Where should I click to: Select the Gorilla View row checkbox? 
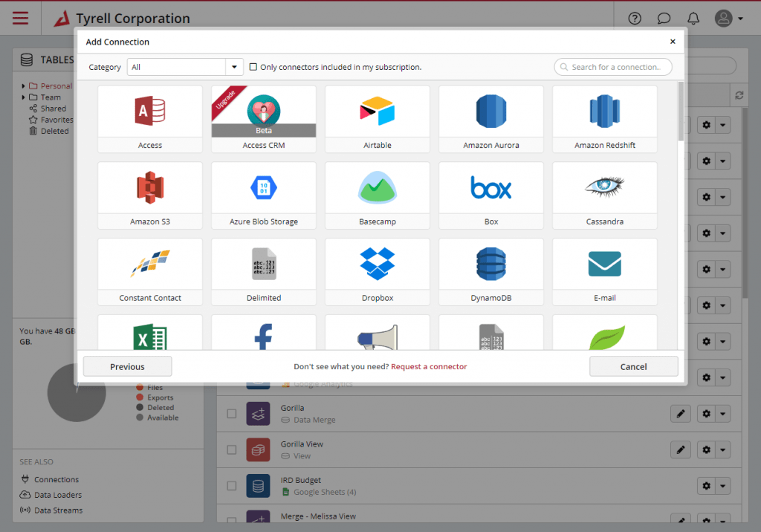[232, 450]
